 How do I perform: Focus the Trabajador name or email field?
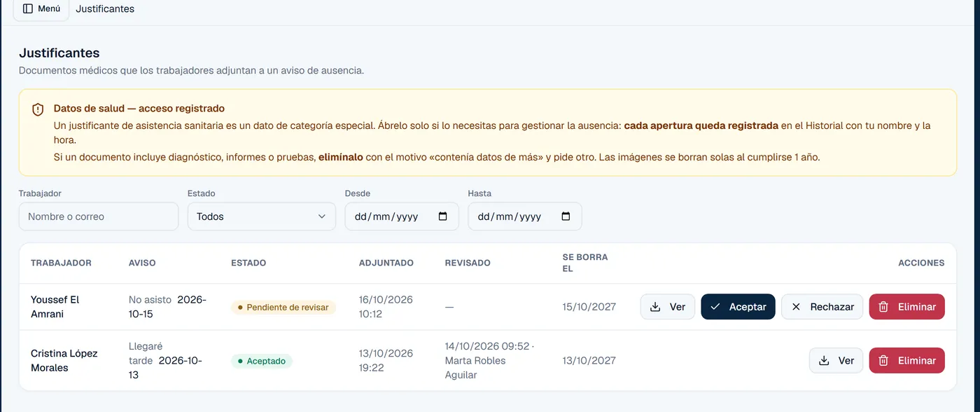click(x=99, y=217)
